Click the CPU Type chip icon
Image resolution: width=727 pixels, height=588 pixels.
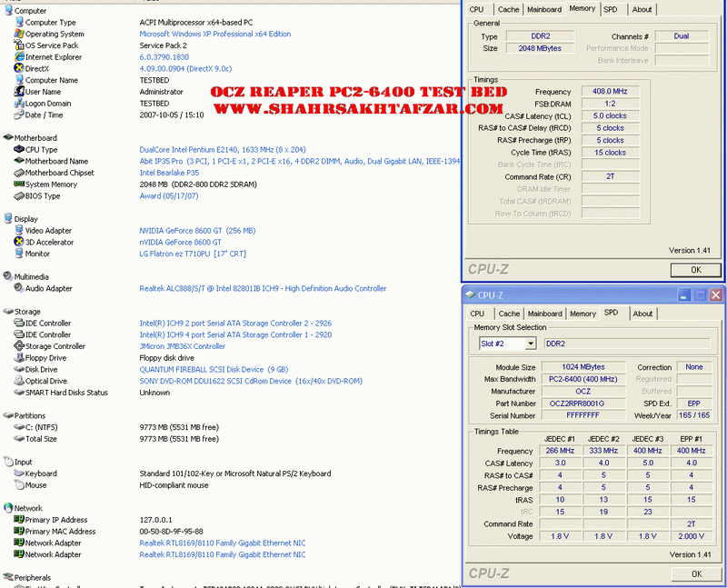19,149
